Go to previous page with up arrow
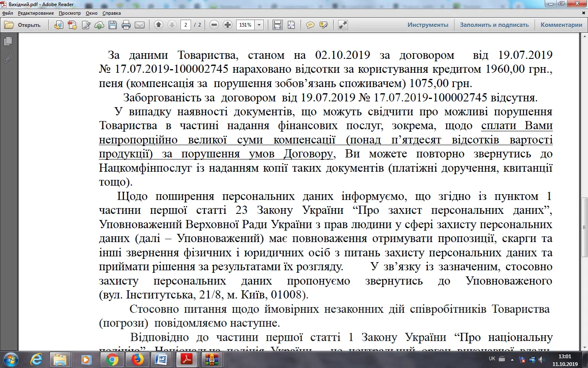This screenshot has width=588, height=368. (158, 25)
